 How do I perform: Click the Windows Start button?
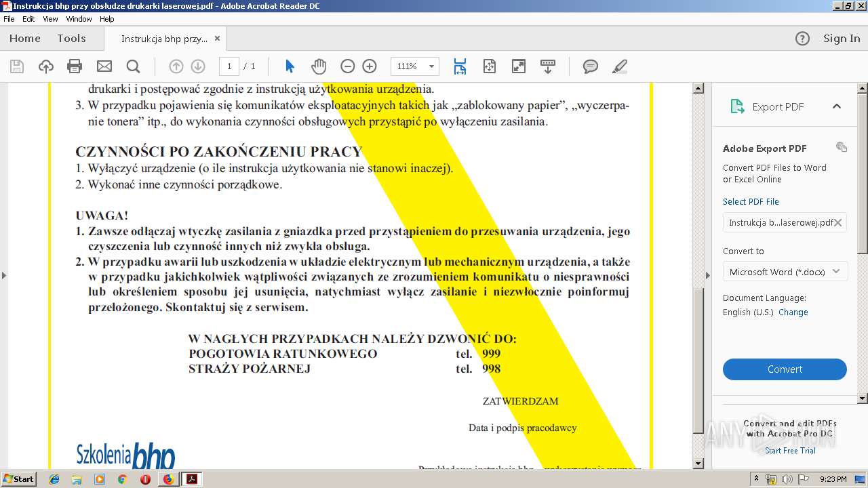pyautogui.click(x=19, y=479)
